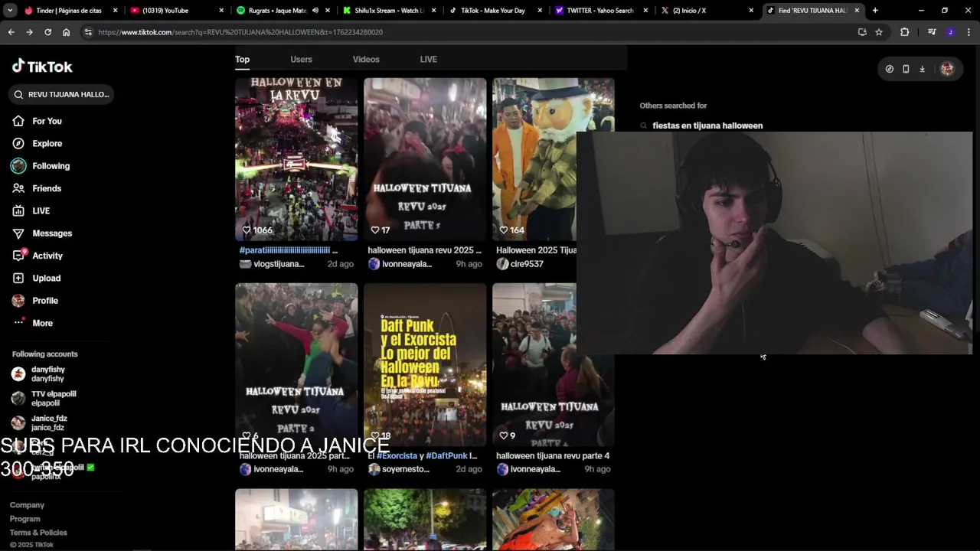Click the #Exorcista hashtag link
The width and height of the screenshot is (980, 551).
click(397, 455)
